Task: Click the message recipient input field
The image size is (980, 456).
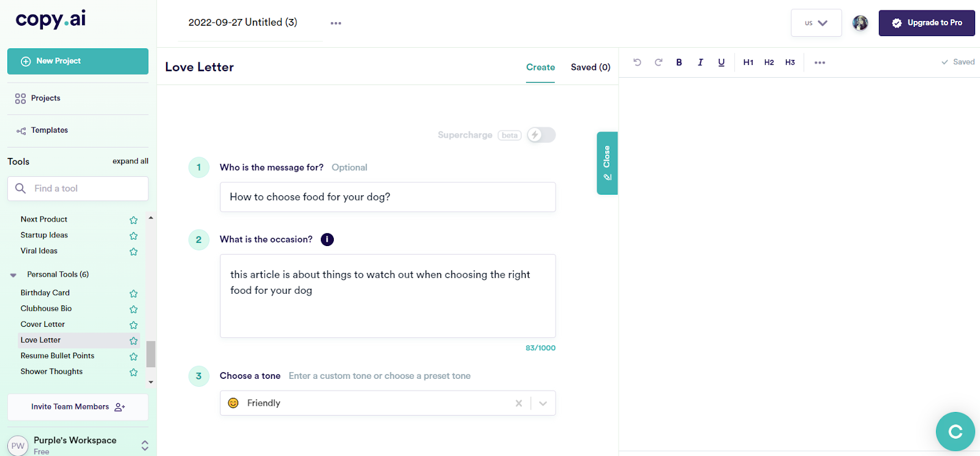Action: coord(388,197)
